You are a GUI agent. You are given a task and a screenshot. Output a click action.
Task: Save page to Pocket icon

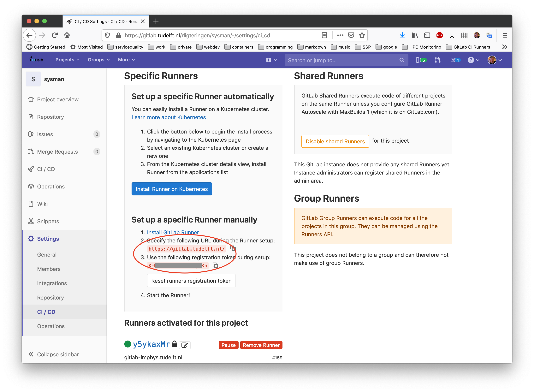pos(351,35)
